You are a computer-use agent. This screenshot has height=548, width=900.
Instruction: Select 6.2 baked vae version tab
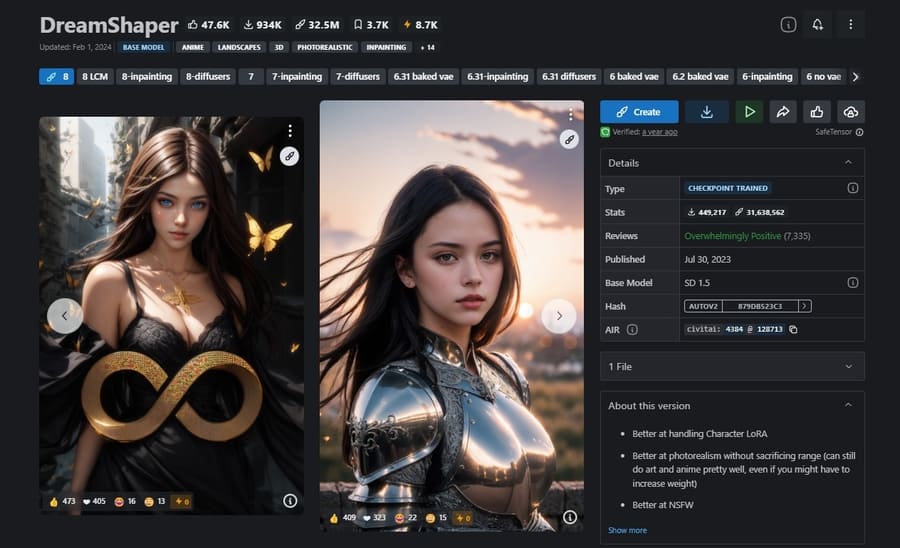700,76
